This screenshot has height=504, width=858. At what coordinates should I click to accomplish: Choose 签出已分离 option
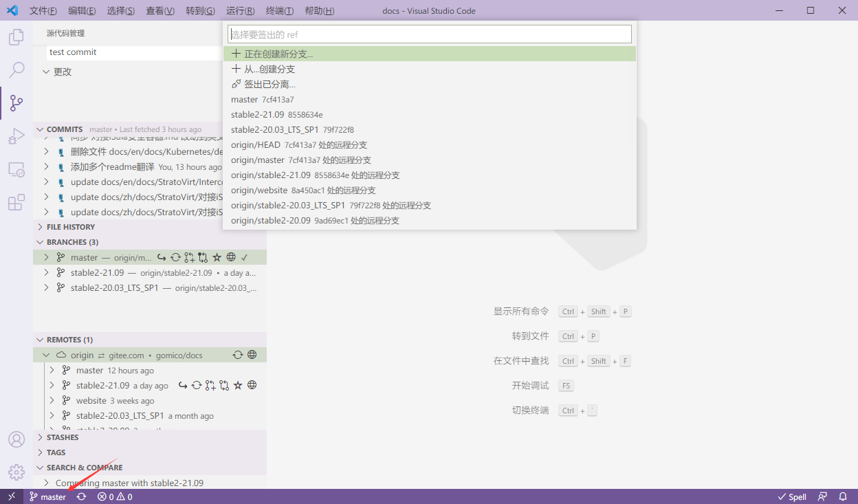[x=430, y=84]
